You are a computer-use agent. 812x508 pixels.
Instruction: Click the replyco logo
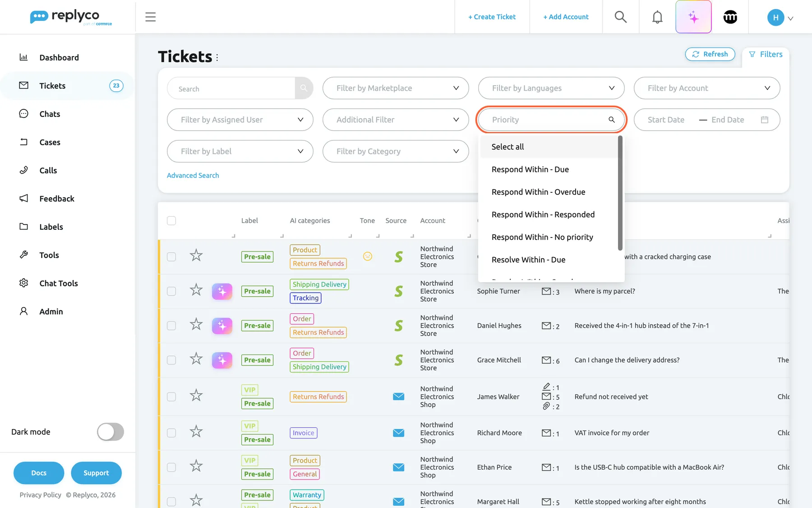[x=71, y=17]
